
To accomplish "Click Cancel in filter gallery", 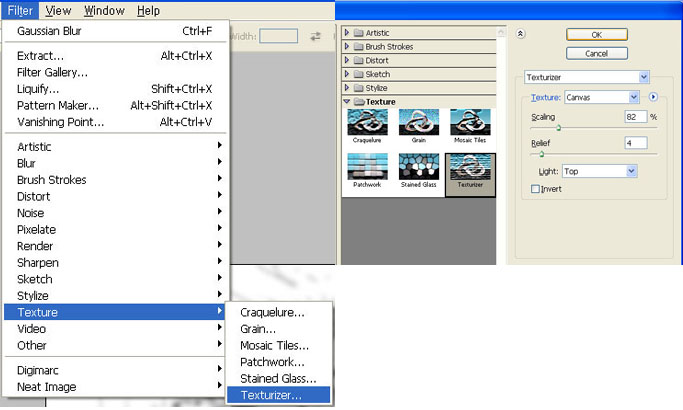I will pos(597,53).
